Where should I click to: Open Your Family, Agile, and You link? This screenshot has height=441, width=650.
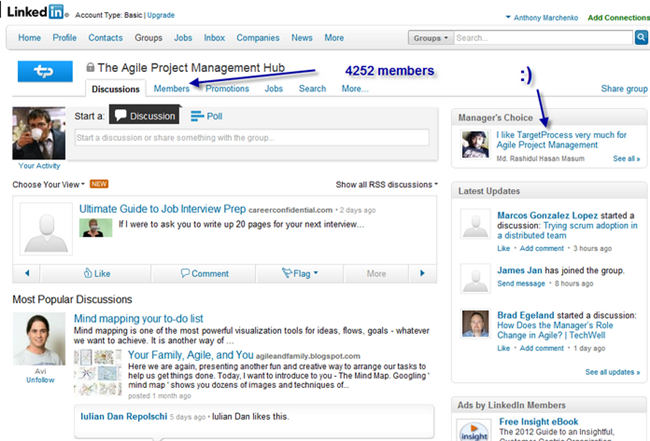191,355
